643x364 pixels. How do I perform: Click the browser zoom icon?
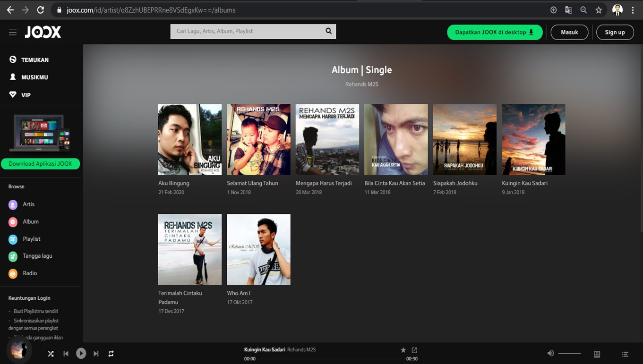coord(583,10)
